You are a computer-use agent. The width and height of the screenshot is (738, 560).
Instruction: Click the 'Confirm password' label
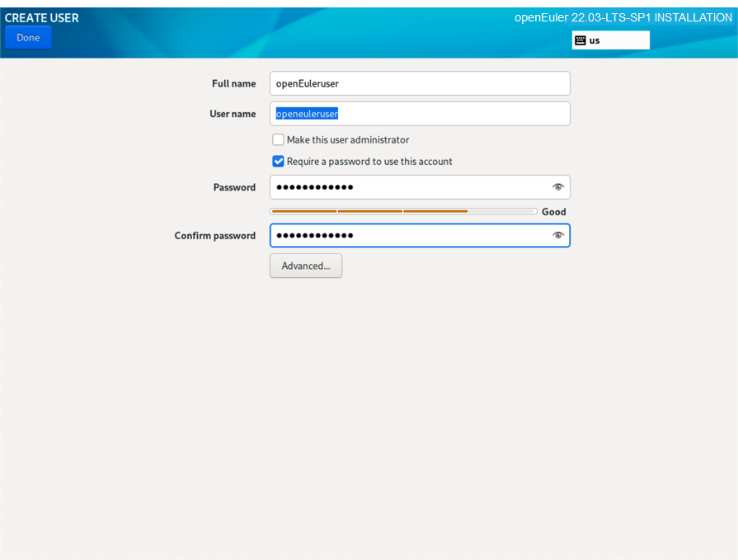click(x=215, y=236)
